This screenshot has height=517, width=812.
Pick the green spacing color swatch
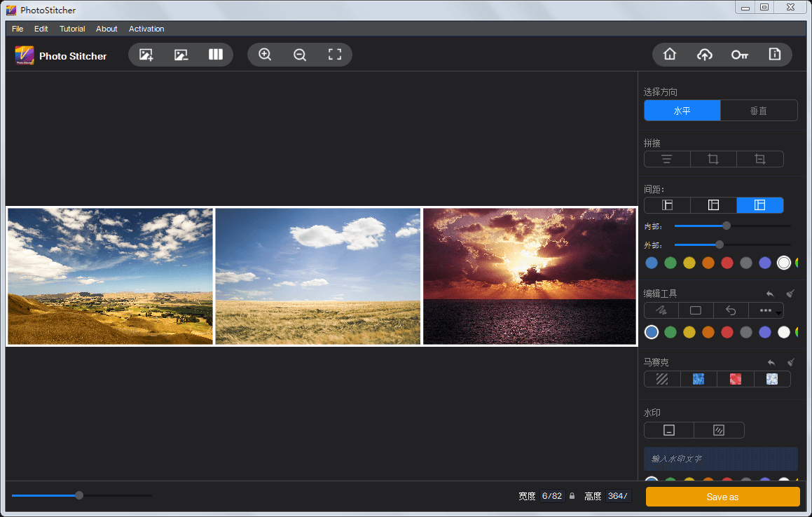pyautogui.click(x=670, y=263)
